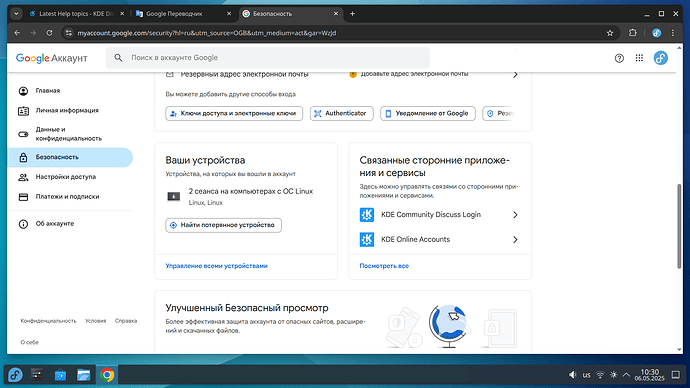Expand the backup email address row arrow
The image size is (690, 388).
(x=515, y=75)
